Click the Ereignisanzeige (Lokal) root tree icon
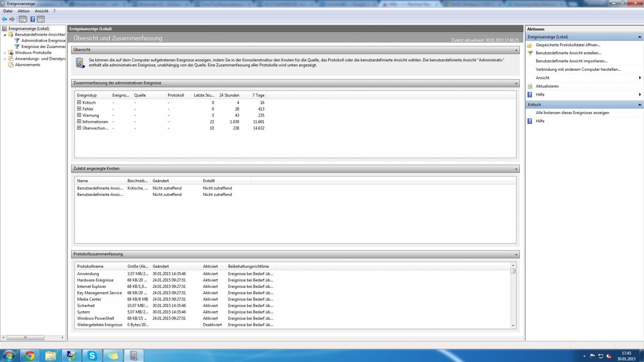Viewport: 644px width, 362px height. click(x=4, y=29)
